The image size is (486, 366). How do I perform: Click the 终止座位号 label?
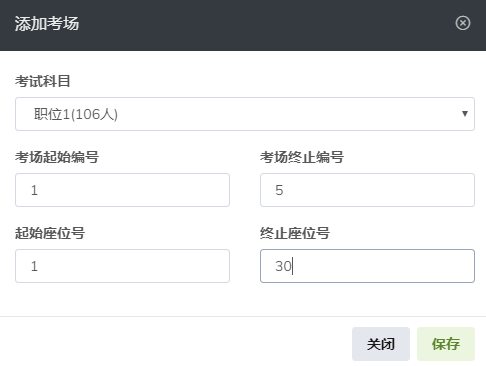295,233
